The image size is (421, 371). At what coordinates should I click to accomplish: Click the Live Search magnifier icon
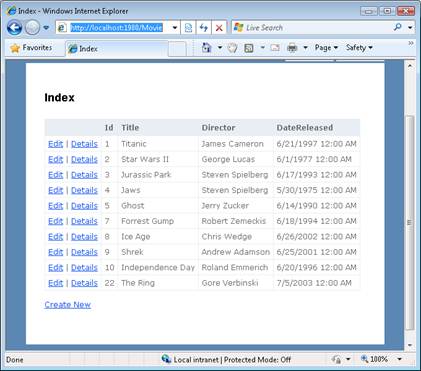click(397, 27)
